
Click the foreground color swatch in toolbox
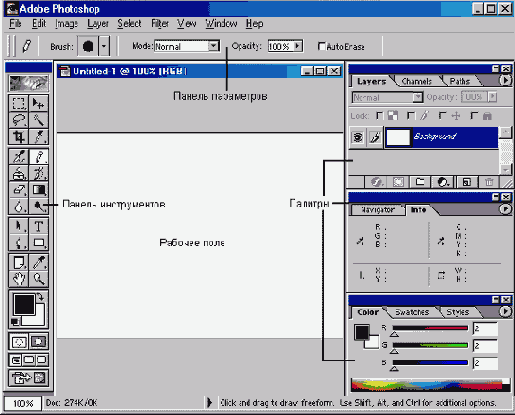(24, 304)
